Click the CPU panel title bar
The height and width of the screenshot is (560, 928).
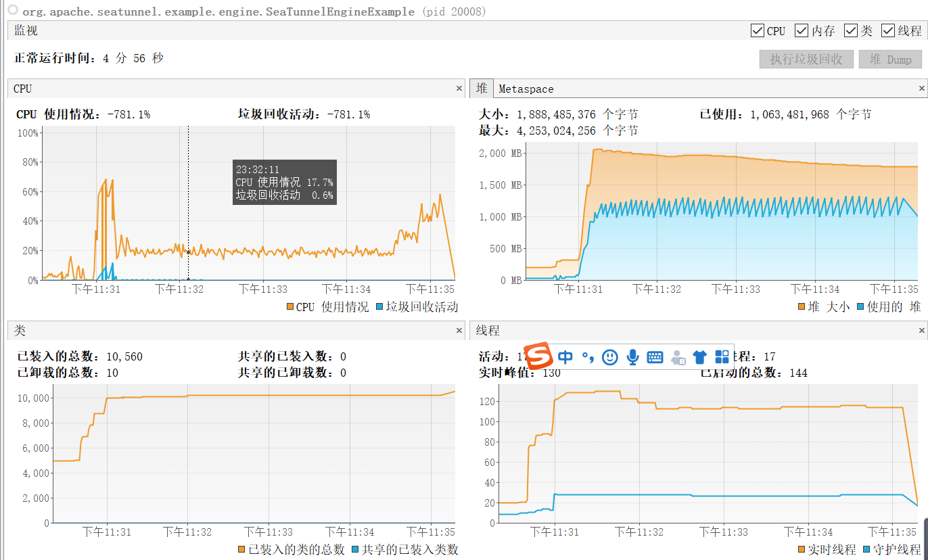[x=236, y=89]
